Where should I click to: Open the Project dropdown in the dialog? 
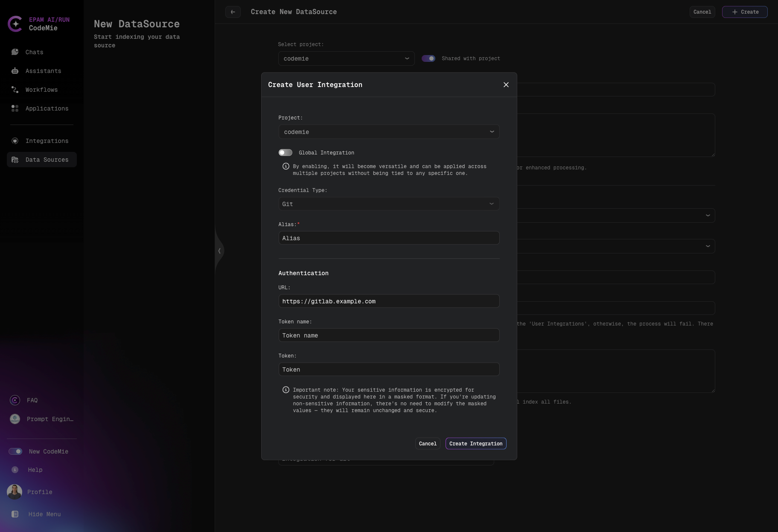[x=388, y=132]
